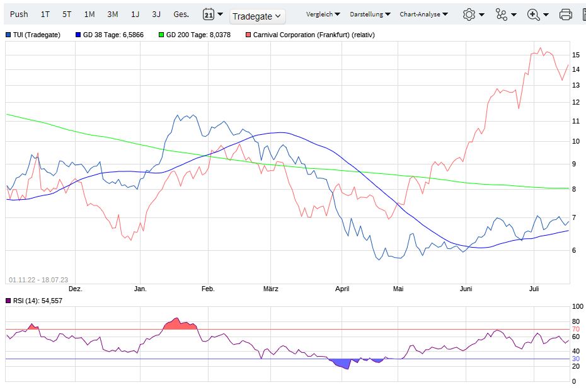Switch to the Ges. full timeframe
Viewport: 586px width, 392px height.
pyautogui.click(x=181, y=14)
